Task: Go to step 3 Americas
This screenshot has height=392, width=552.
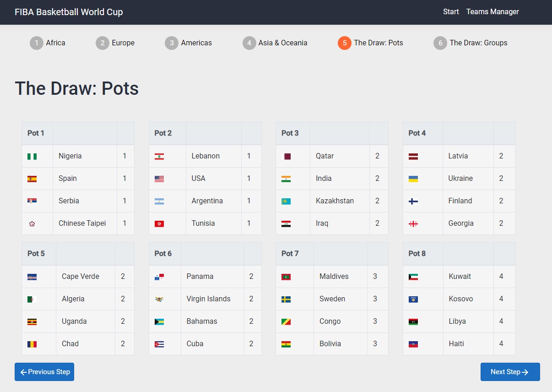Action: coord(189,43)
